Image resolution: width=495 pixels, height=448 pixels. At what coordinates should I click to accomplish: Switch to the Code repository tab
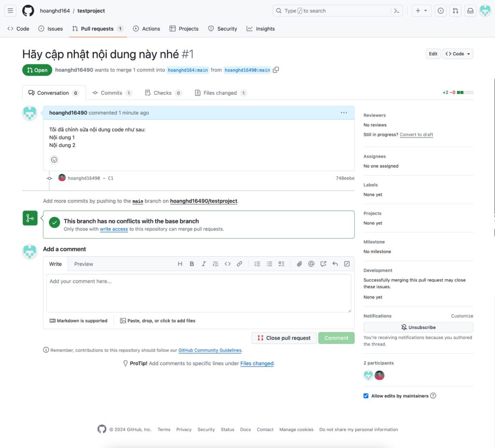tap(18, 29)
